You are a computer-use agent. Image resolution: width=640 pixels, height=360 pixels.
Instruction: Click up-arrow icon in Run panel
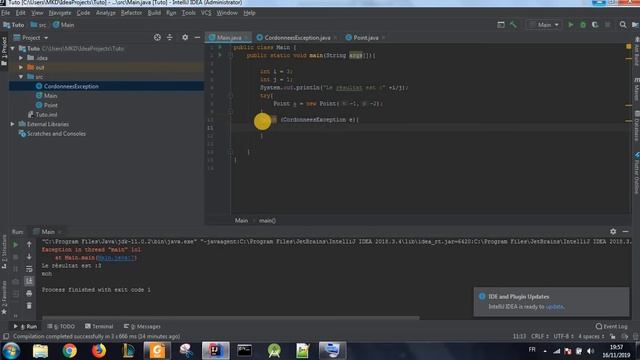29,244
